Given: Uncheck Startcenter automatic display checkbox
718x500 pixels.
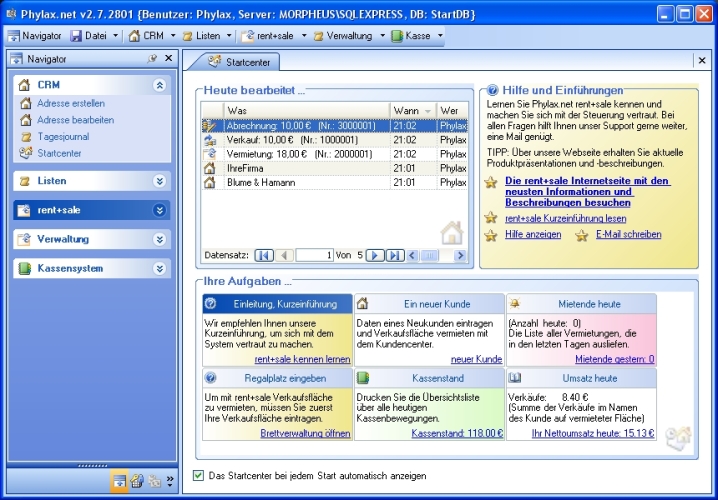Looking at the screenshot, I should [x=198, y=476].
